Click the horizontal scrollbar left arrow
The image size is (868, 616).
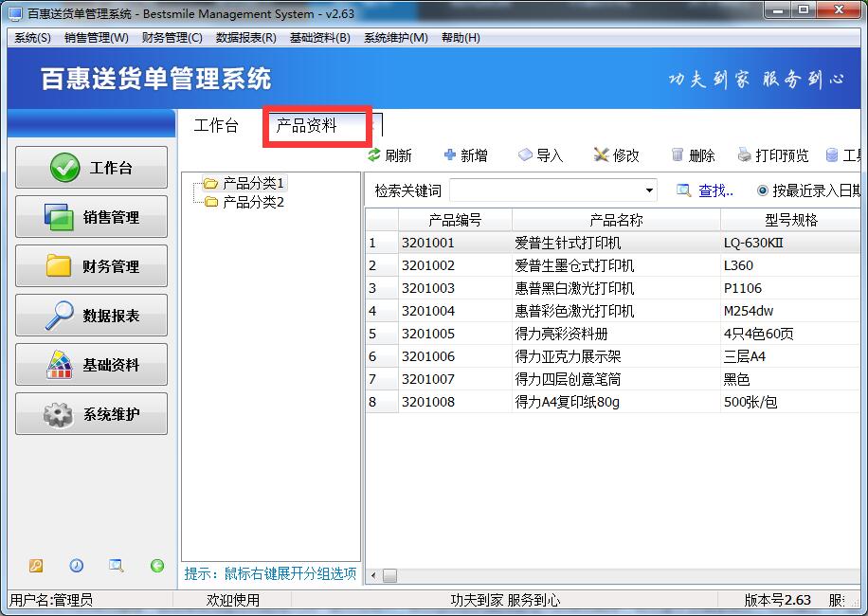pos(373,575)
